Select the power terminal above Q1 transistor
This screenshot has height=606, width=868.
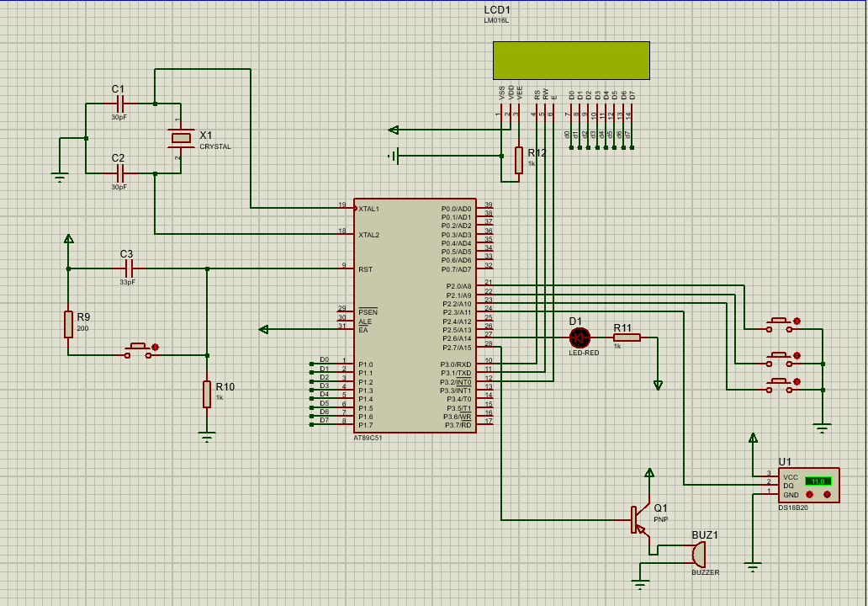(649, 473)
